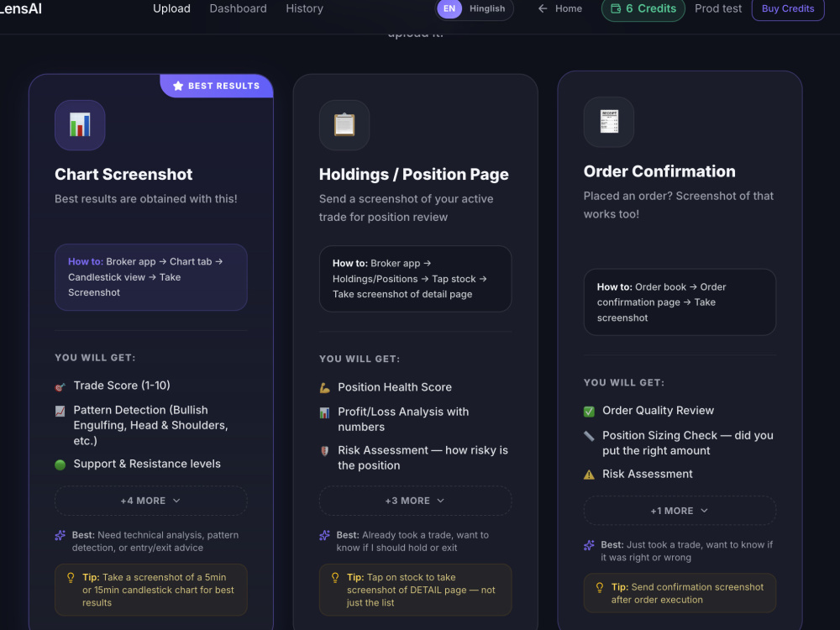
Task: Click lightbulb icon in the 5min candlestick tip
Action: point(71,578)
